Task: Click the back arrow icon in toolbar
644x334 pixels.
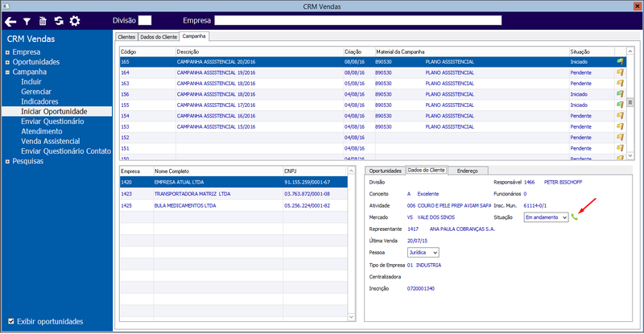Action: coord(10,22)
